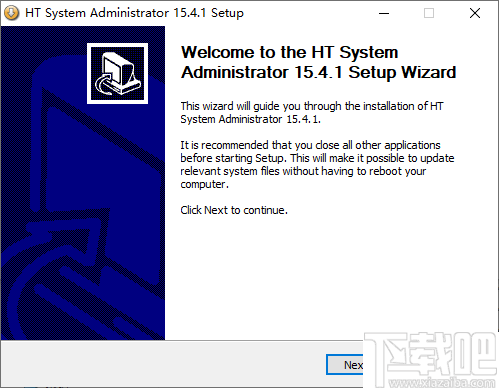The height and width of the screenshot is (388, 499).
Task: Minimize the HT System Administrator Setup window
Action: coord(384,13)
